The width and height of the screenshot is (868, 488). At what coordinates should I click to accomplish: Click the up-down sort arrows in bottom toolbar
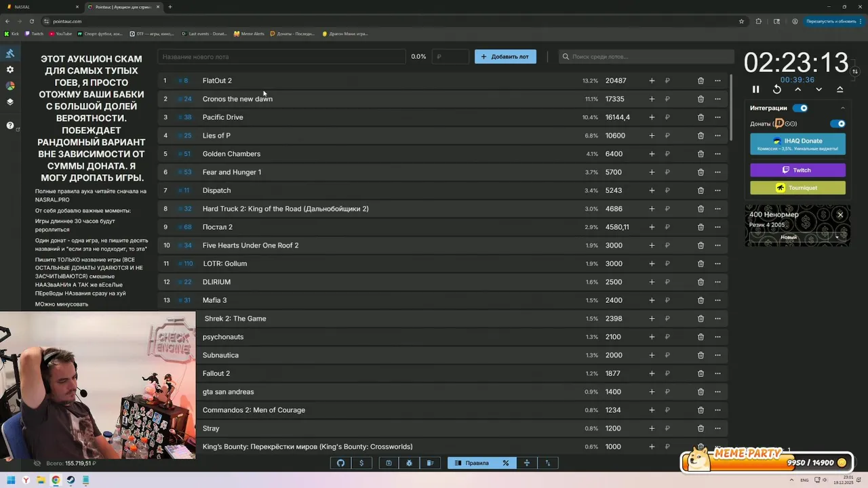(x=547, y=463)
